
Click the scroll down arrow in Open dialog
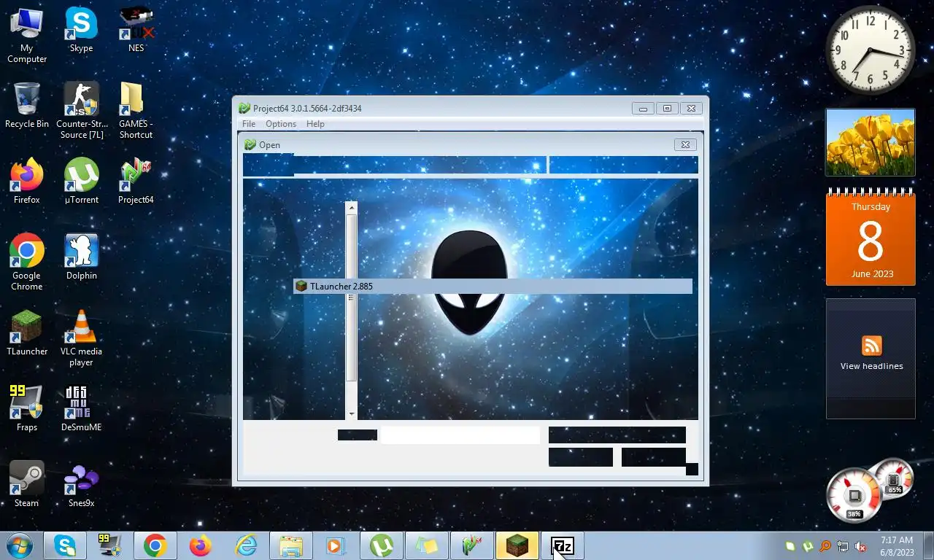pos(352,413)
